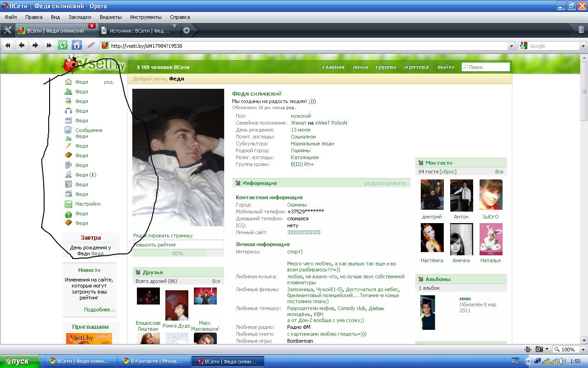Show hidden tray icons arrow
This screenshot has width=588, height=368.
click(528, 361)
